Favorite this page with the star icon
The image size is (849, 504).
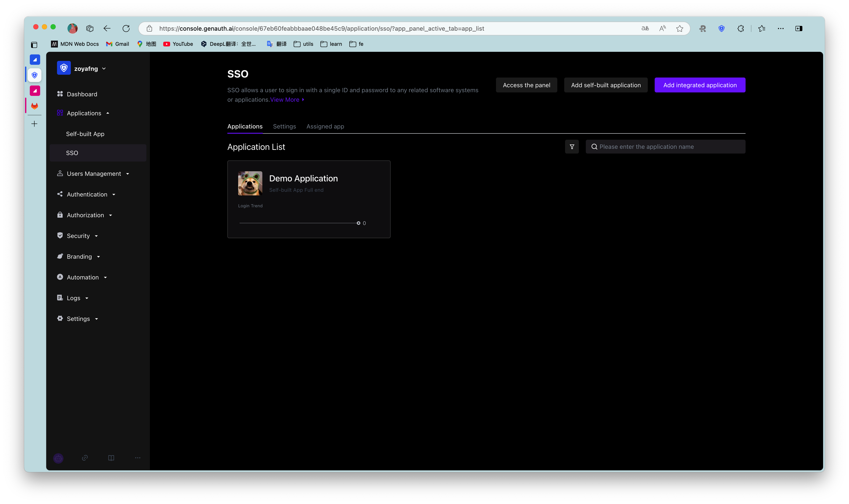[x=680, y=29]
